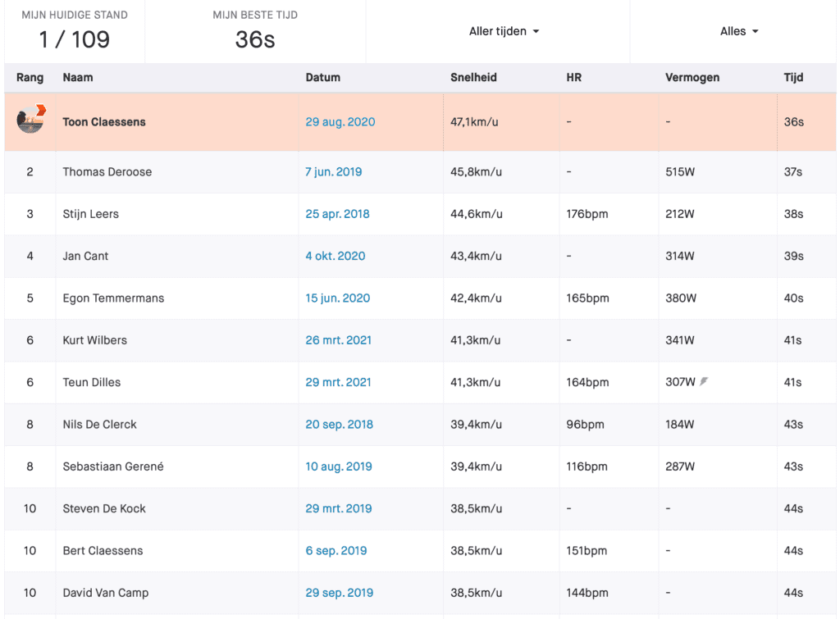Open the 20 sep. 2018 activity link
The width and height of the screenshot is (840, 619).
tap(339, 424)
